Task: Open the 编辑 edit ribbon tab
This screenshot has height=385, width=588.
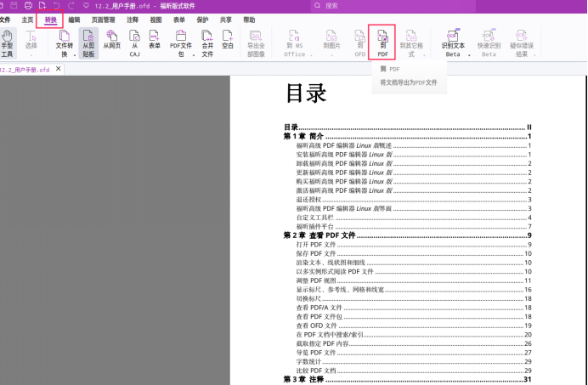Action: click(x=74, y=20)
